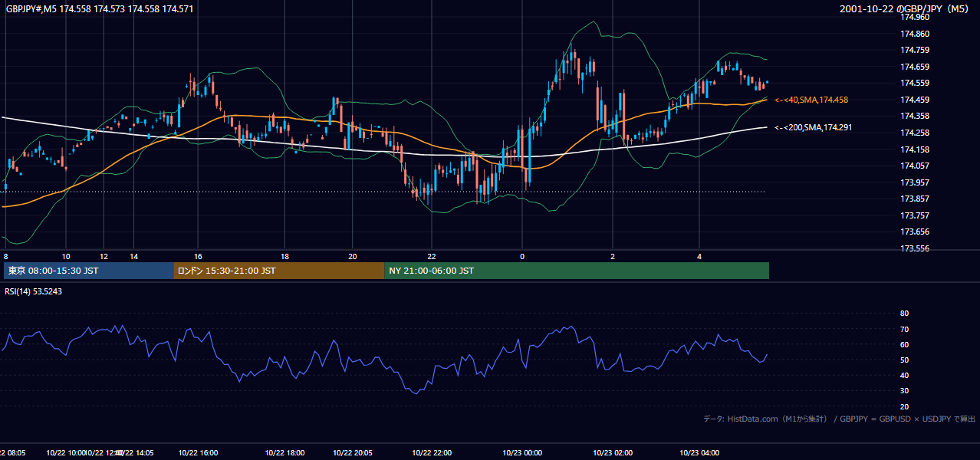Click hour label 12 under the price chart
Viewport: 980px width, 460px height.
104,256
